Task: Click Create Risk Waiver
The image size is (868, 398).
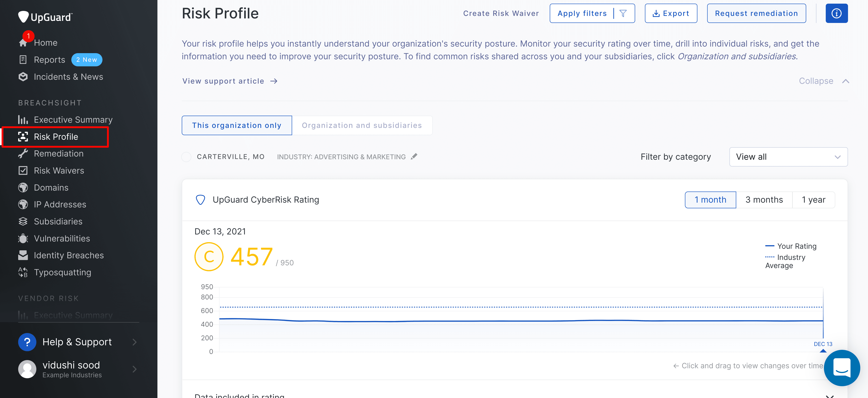Action: click(x=501, y=13)
